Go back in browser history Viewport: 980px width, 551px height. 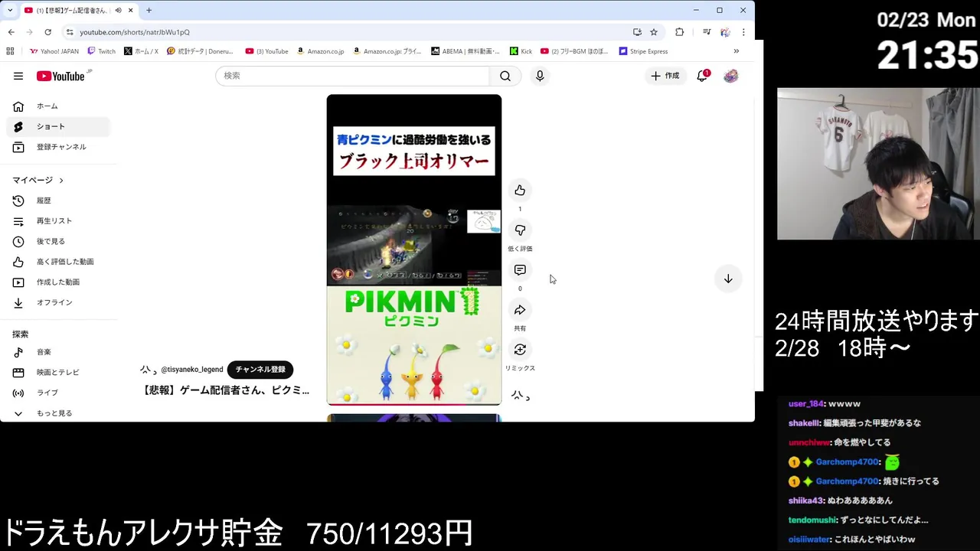(x=11, y=32)
